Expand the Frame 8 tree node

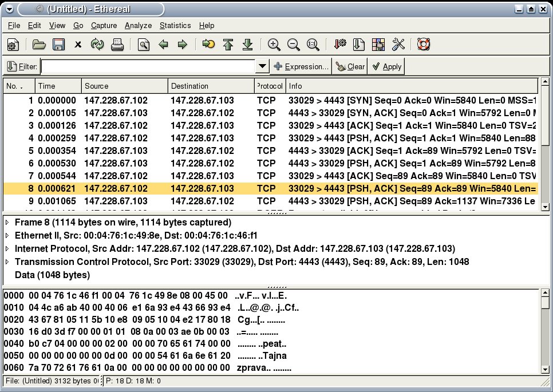tap(7, 223)
